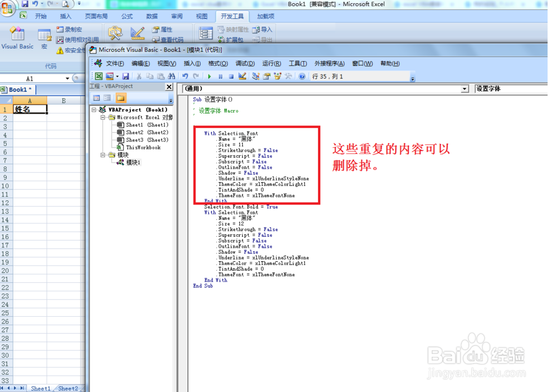
Task: Close the 工程 - VBAProject panel
Action: [x=169, y=87]
